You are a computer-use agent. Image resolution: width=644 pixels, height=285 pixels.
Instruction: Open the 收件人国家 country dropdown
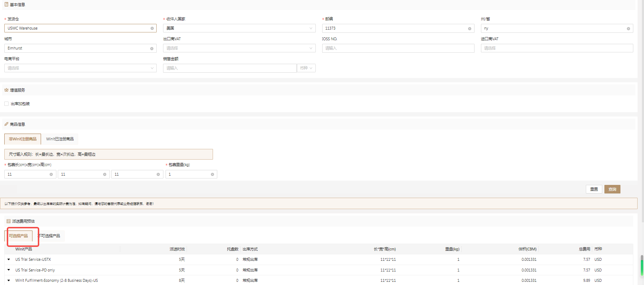tap(239, 28)
